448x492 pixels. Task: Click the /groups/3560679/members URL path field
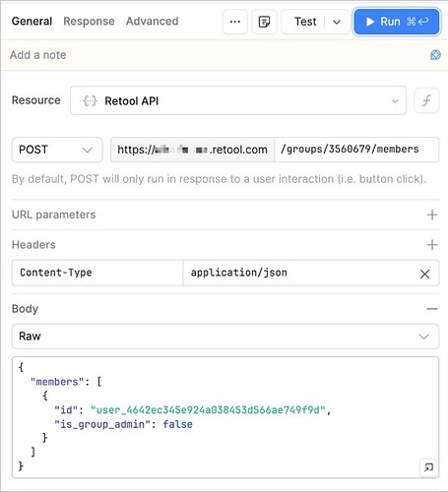[x=356, y=150]
